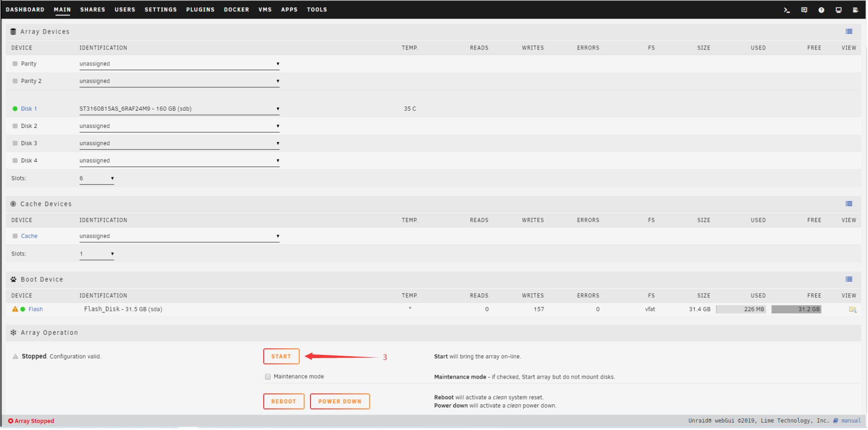Screen dimensions: 868x430
Task: Open the Docker menu tab
Action: point(236,10)
